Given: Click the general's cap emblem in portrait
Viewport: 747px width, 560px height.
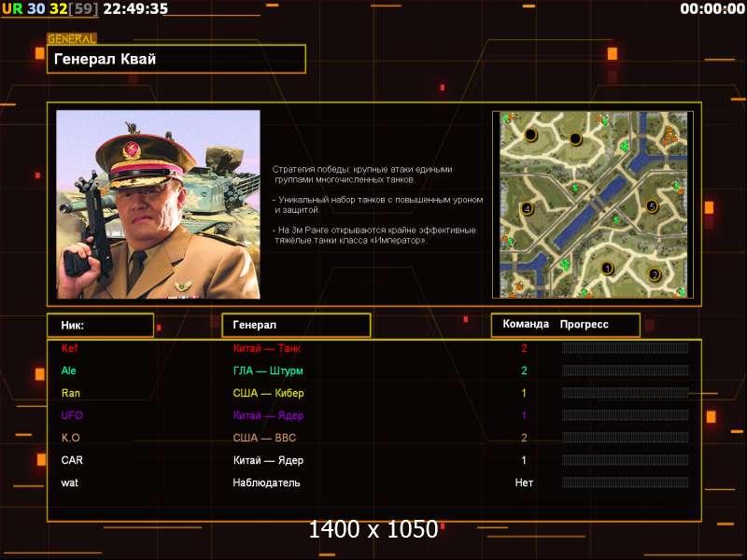Looking at the screenshot, I should point(133,148).
